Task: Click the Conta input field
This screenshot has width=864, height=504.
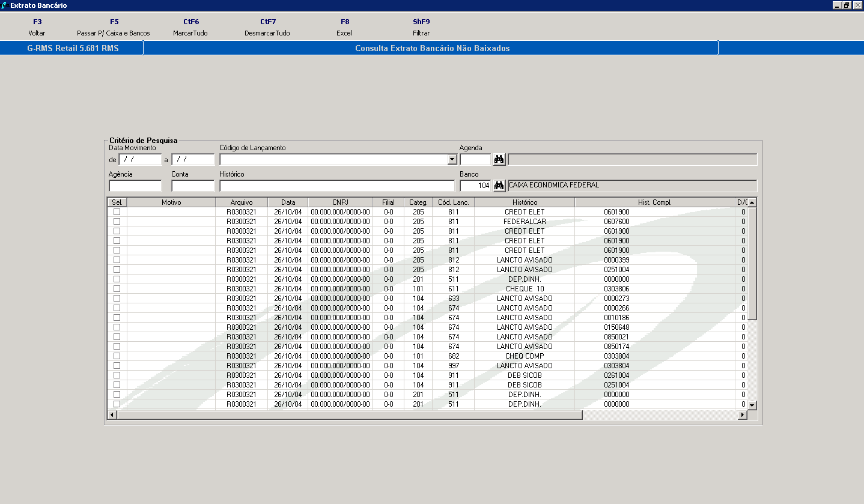Action: pos(193,186)
